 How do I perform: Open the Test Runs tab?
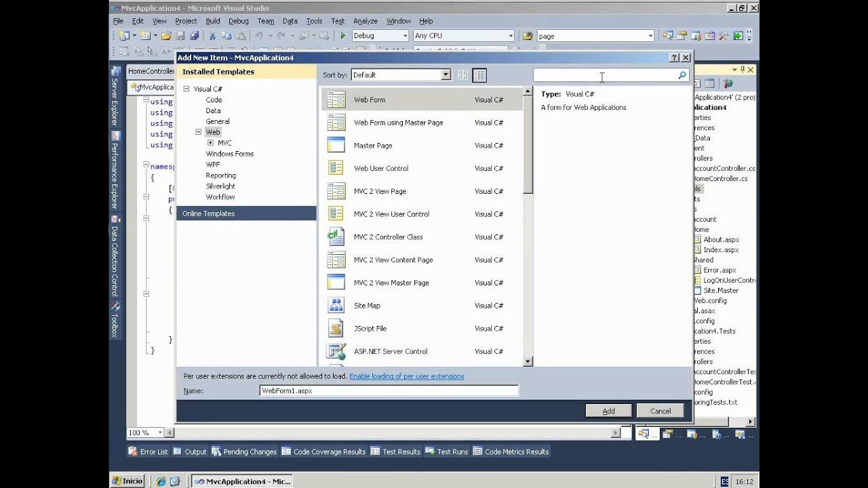click(446, 452)
